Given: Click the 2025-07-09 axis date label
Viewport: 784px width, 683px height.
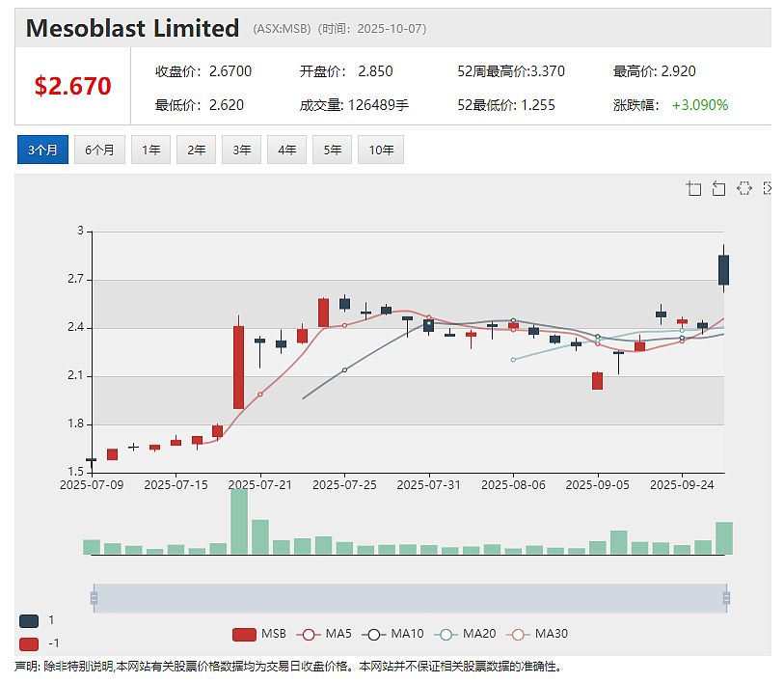Looking at the screenshot, I should [x=92, y=485].
